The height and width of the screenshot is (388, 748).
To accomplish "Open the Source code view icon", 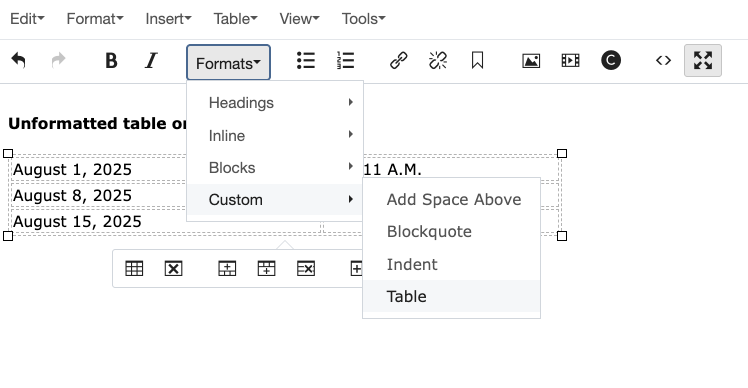I will coord(664,61).
